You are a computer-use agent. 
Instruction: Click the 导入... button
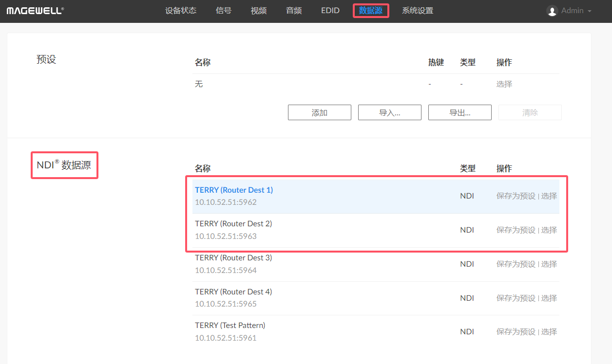click(390, 112)
